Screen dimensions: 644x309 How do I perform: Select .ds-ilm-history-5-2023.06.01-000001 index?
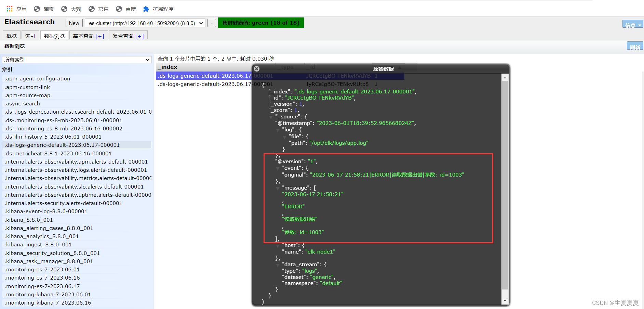coord(77,137)
